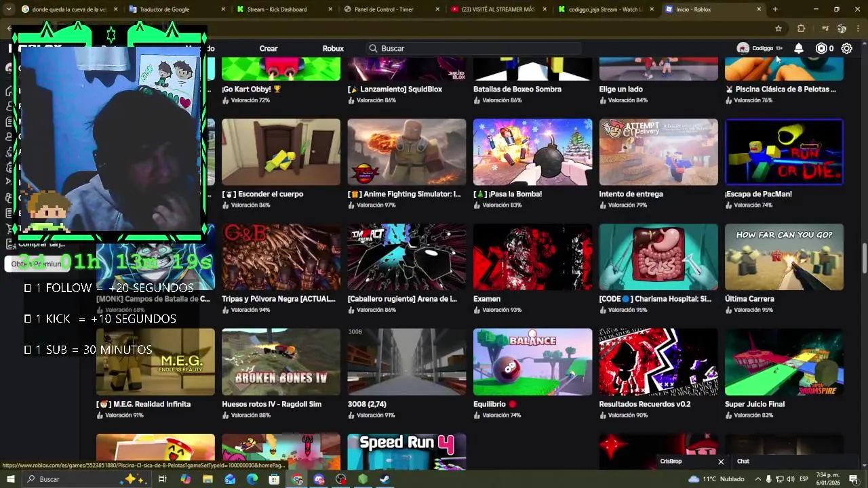Image resolution: width=868 pixels, height=488 pixels.
Task: Open the M.E.G. Realidad Infinita thumbnail
Action: pos(155,362)
